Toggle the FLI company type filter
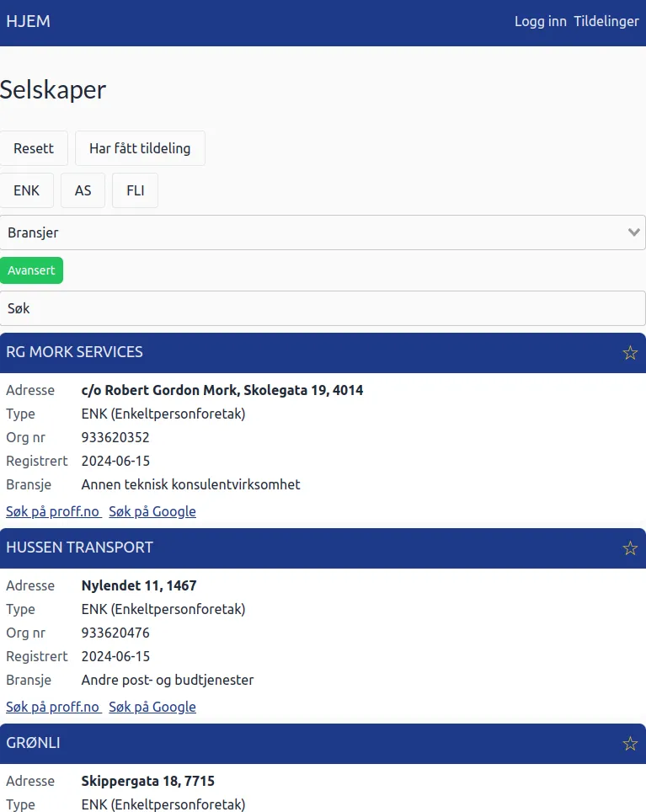Viewport: 646px width, 812px height. (x=135, y=190)
